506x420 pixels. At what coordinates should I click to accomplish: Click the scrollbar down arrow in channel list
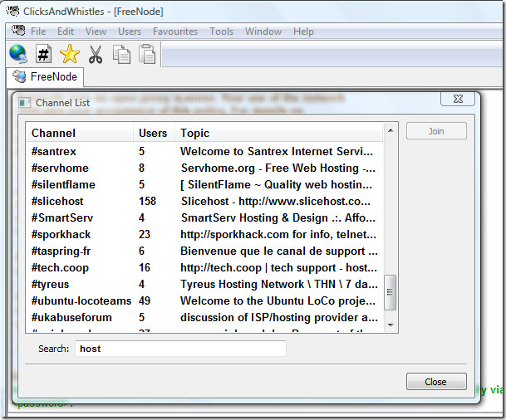391,325
